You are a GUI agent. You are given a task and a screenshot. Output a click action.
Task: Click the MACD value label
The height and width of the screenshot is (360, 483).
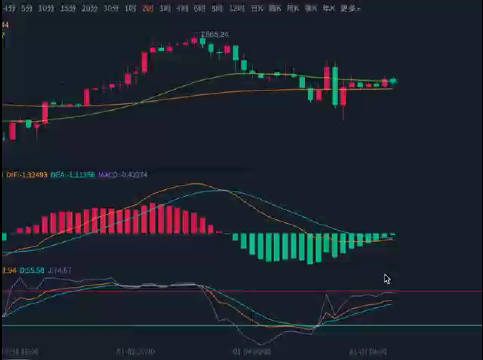click(123, 175)
